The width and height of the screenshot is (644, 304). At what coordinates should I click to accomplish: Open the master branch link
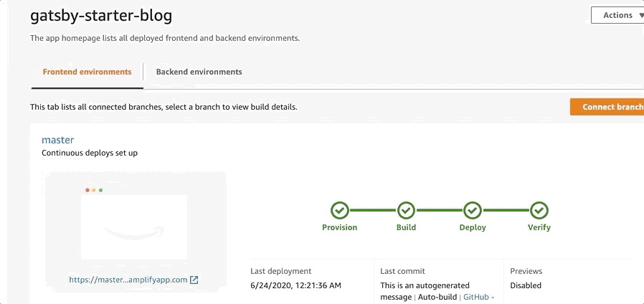(x=58, y=140)
